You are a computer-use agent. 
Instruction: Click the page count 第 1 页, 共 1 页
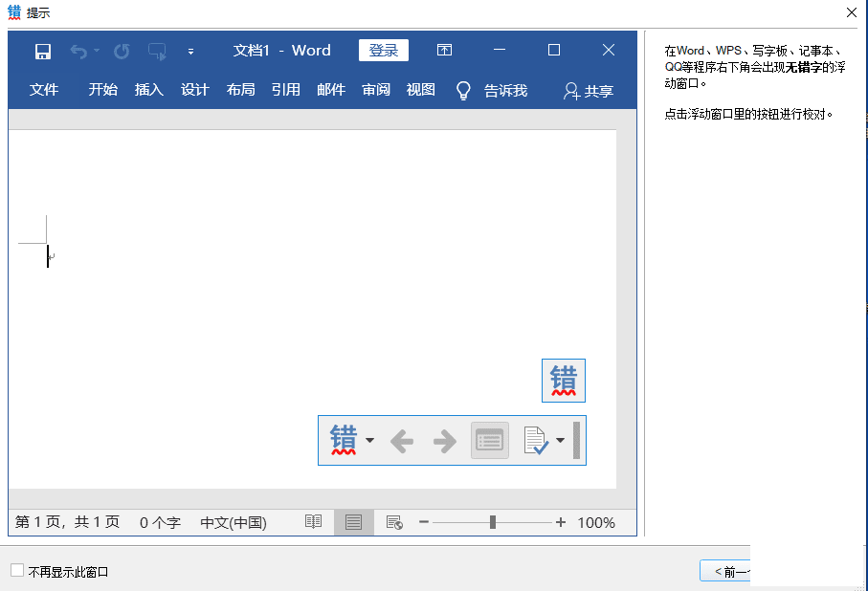[x=68, y=522]
